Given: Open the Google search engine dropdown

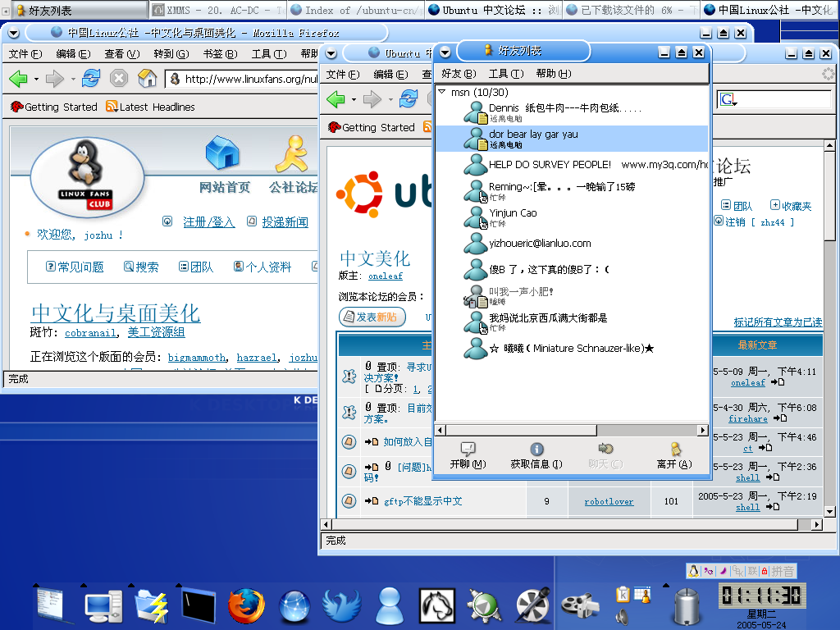Looking at the screenshot, I should [728, 99].
